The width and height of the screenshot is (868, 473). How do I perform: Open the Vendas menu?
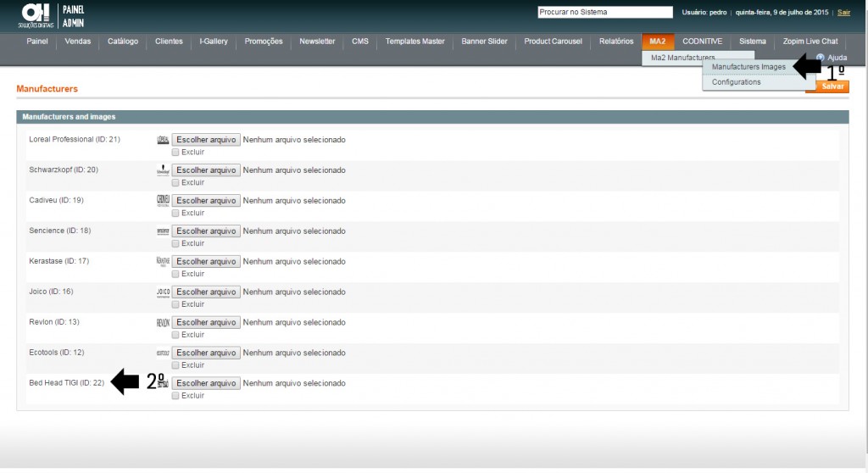click(x=77, y=42)
